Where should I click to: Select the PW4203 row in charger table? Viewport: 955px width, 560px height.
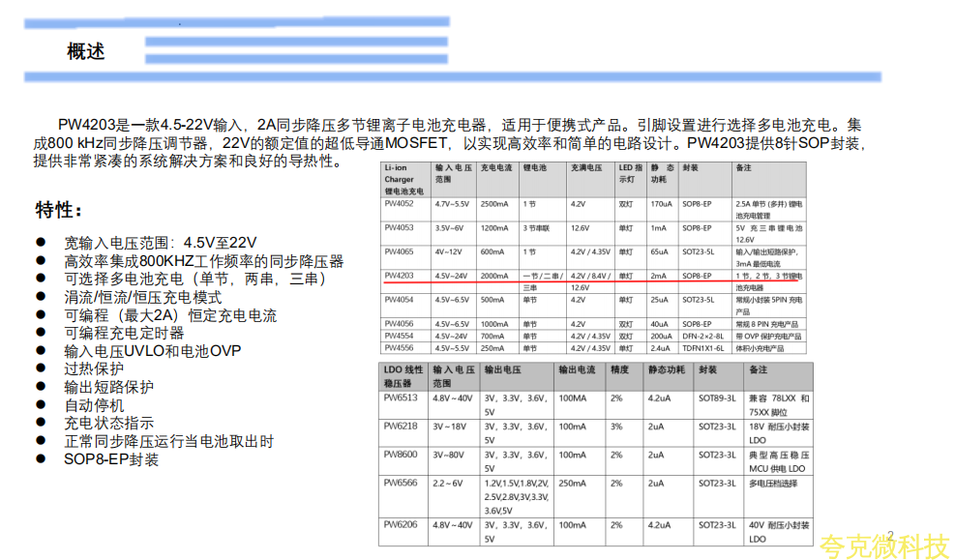pos(400,276)
